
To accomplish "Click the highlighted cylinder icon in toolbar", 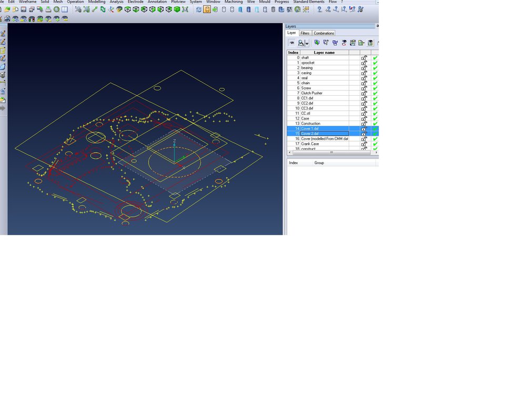I will coord(207,9).
